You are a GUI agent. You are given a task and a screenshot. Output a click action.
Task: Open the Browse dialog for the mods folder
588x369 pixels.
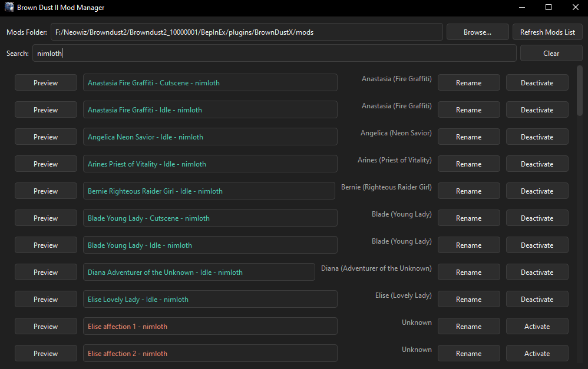click(477, 32)
